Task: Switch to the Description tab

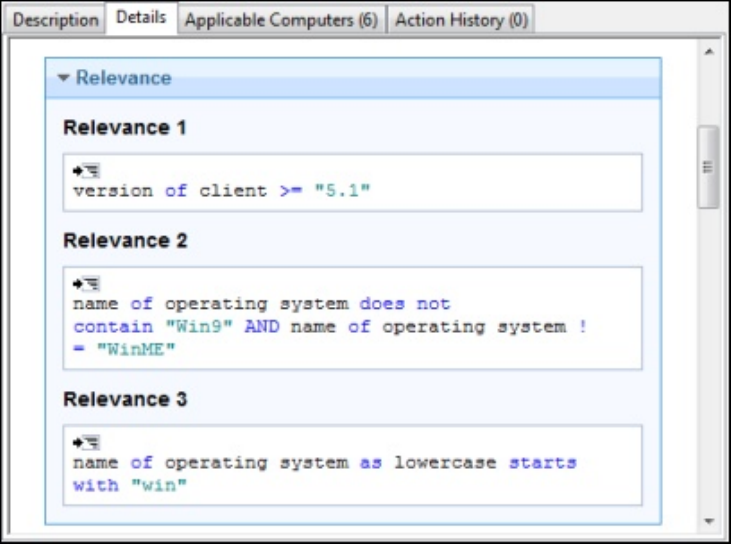Action: (55, 20)
